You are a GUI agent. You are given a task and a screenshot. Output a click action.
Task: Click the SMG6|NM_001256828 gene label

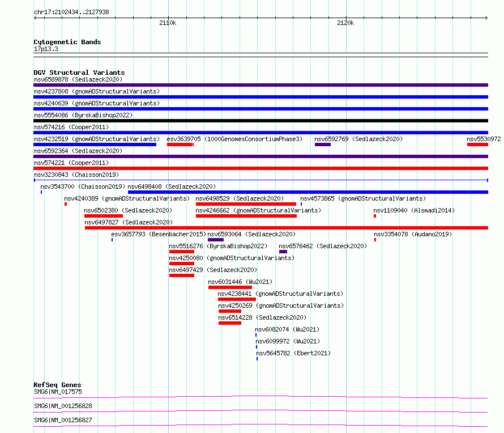[63, 406]
